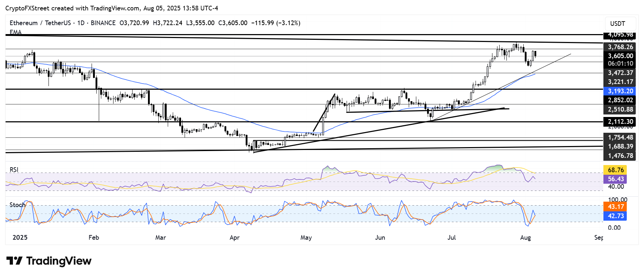Select the EMA indicator label
Viewport: 644px width, 277px height.
tap(15, 32)
